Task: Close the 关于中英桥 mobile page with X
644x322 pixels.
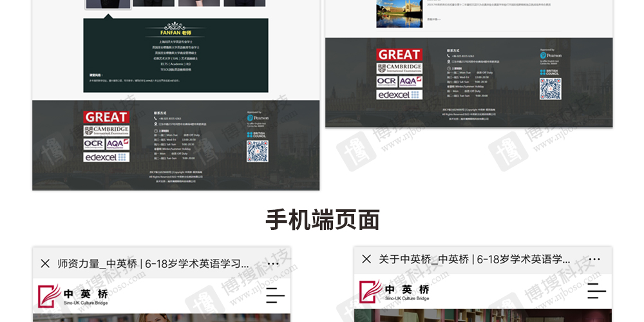Action: pos(366,259)
